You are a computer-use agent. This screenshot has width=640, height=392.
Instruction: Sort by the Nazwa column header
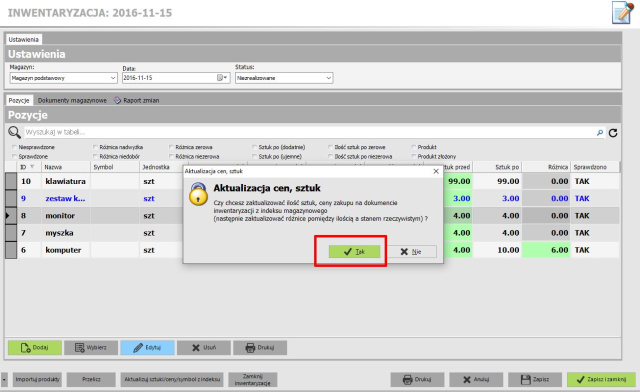pos(65,167)
